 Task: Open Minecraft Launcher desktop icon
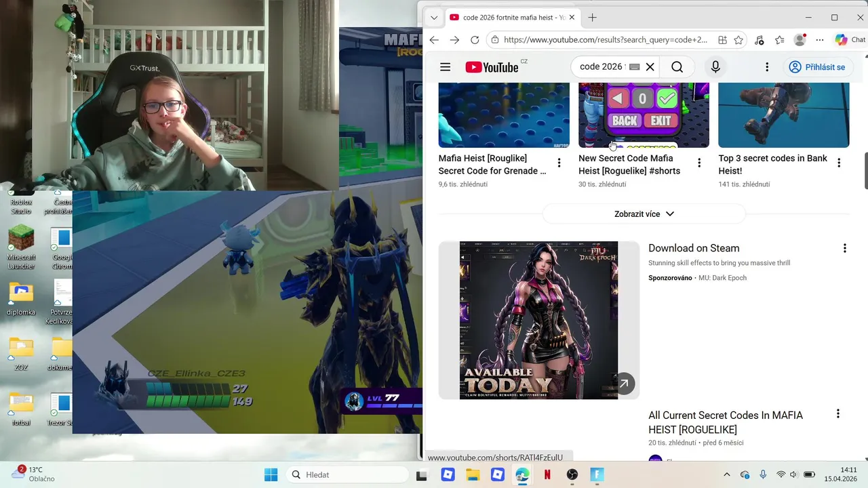point(21,247)
